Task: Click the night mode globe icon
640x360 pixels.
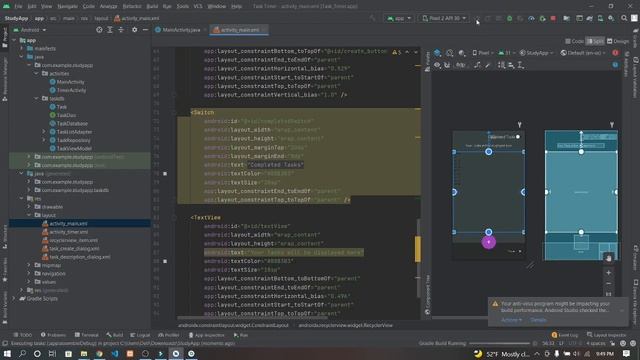Action: [x=462, y=53]
